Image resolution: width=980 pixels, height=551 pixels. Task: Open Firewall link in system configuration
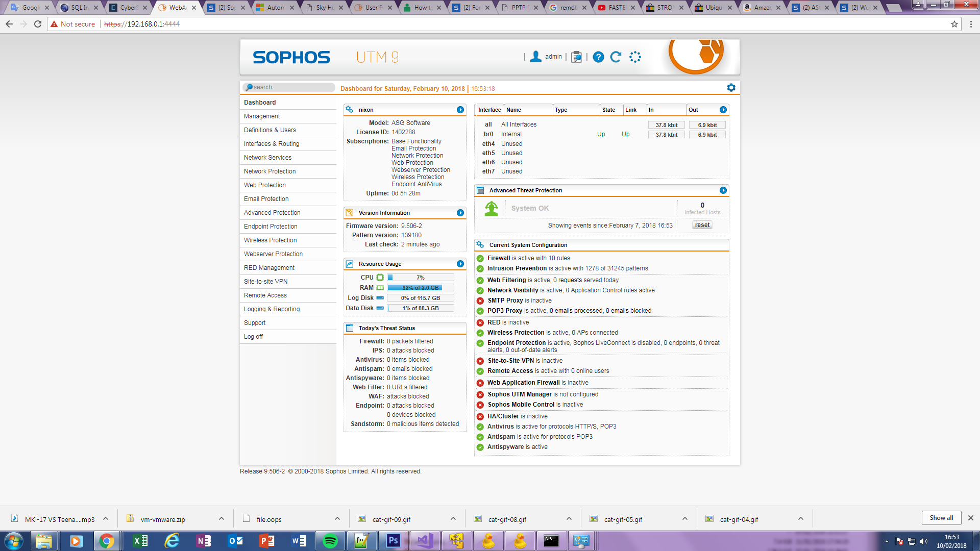click(x=499, y=259)
